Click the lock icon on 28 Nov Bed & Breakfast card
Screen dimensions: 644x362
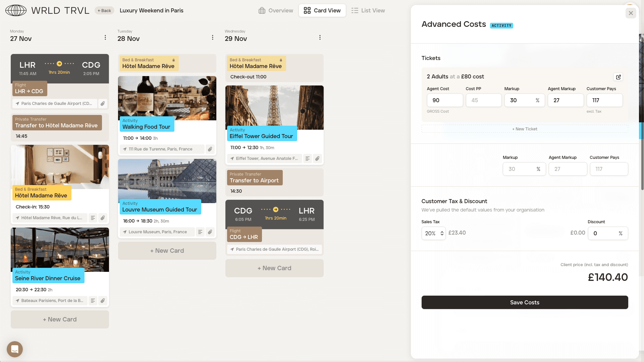coord(173,60)
